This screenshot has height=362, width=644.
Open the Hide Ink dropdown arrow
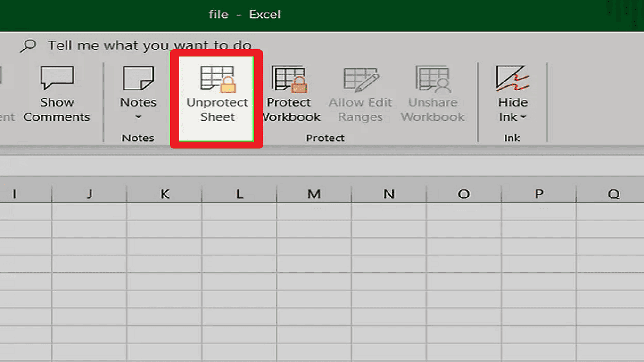click(x=524, y=117)
